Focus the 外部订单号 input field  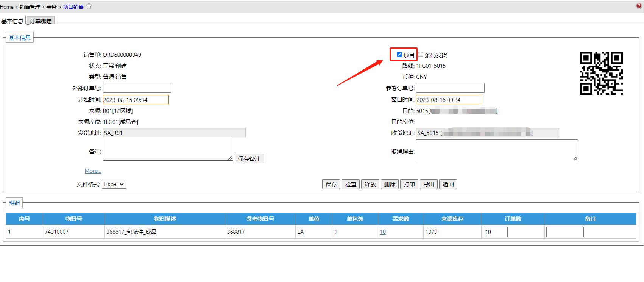click(x=137, y=88)
